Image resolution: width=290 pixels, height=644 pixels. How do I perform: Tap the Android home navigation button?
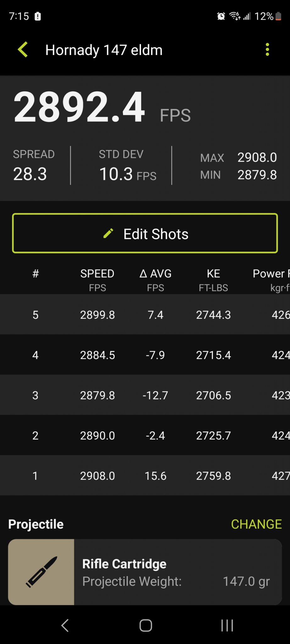(x=146, y=625)
